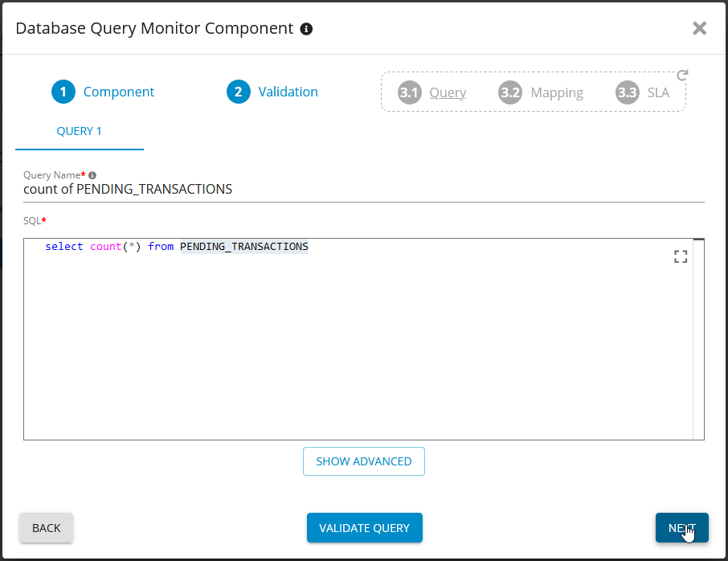Go to the Component step label
This screenshot has width=728, height=561.
point(119,92)
